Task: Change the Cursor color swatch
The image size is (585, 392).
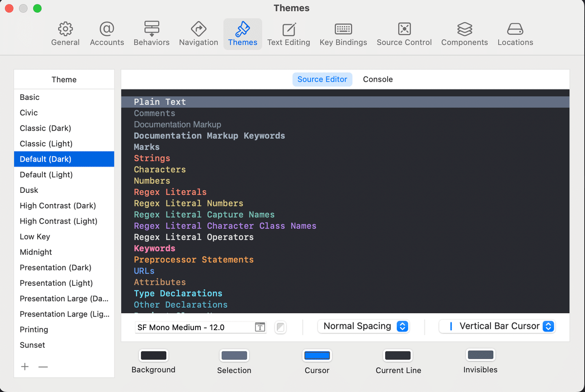Action: 317,355
